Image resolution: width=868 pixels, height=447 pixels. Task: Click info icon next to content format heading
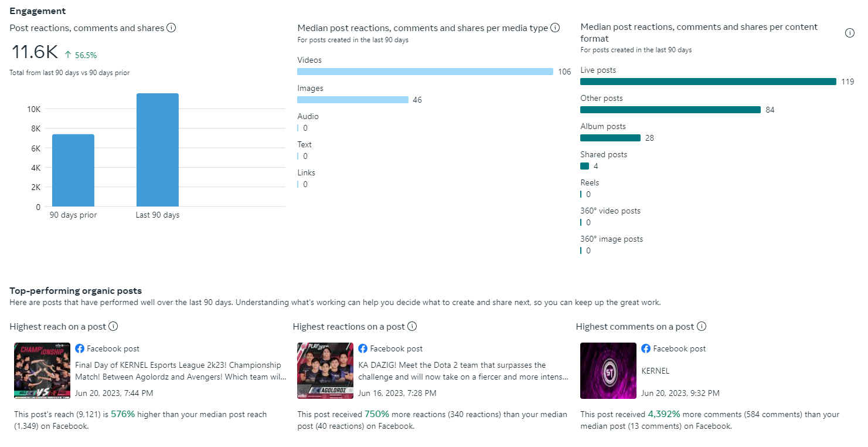[x=849, y=33]
